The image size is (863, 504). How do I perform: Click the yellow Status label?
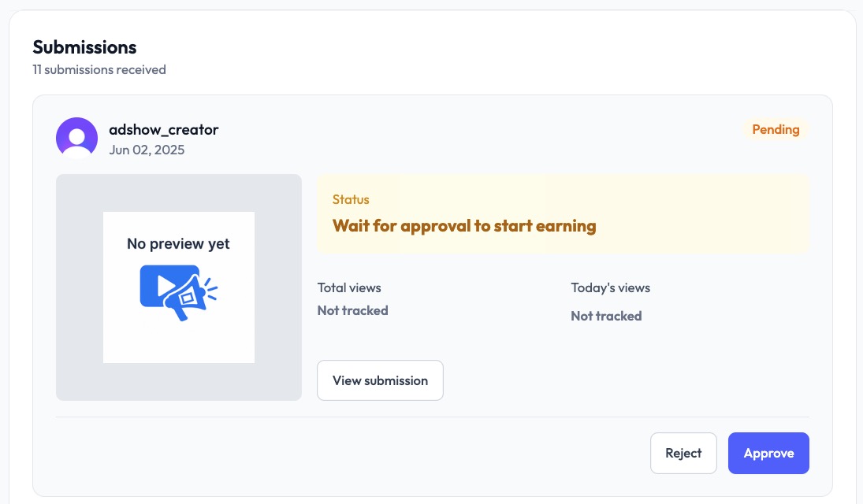[351, 199]
